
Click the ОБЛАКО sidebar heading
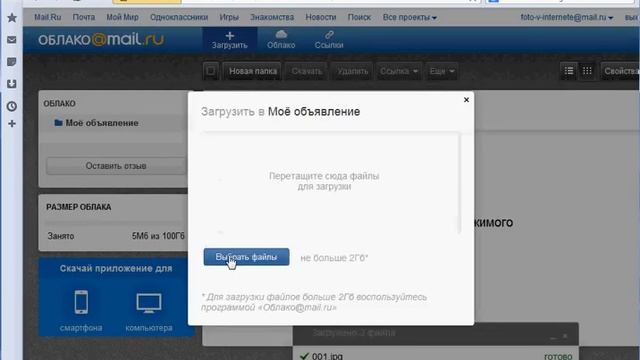(60, 104)
